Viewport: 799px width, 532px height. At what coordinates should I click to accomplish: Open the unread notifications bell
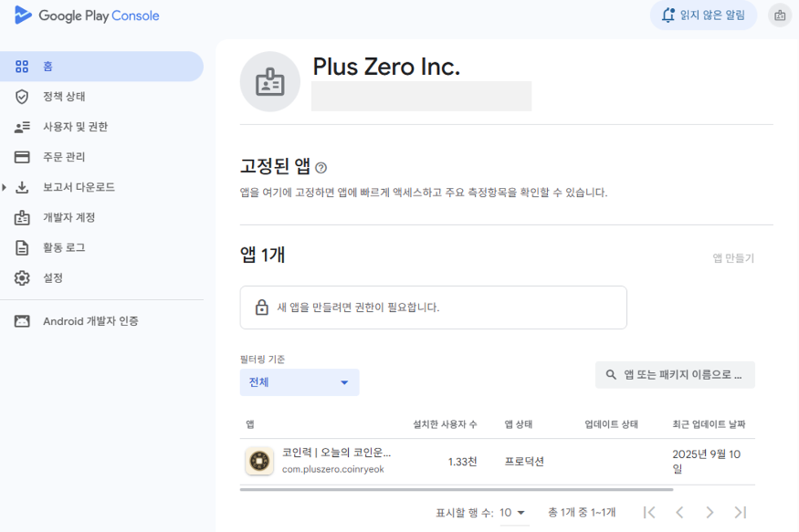click(x=703, y=15)
